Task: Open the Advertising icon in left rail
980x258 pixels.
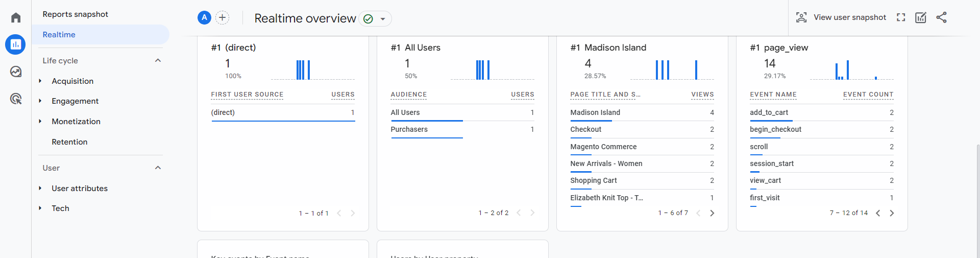Action: (x=16, y=99)
